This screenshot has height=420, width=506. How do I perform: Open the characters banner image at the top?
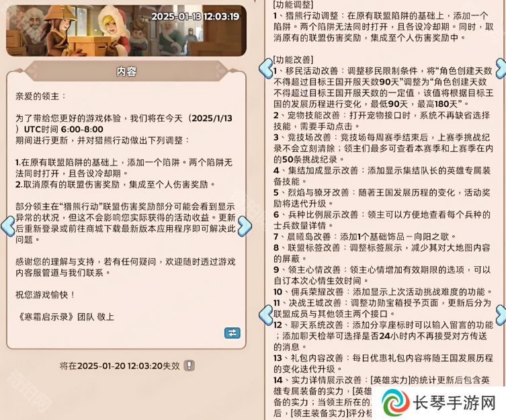click(x=126, y=30)
